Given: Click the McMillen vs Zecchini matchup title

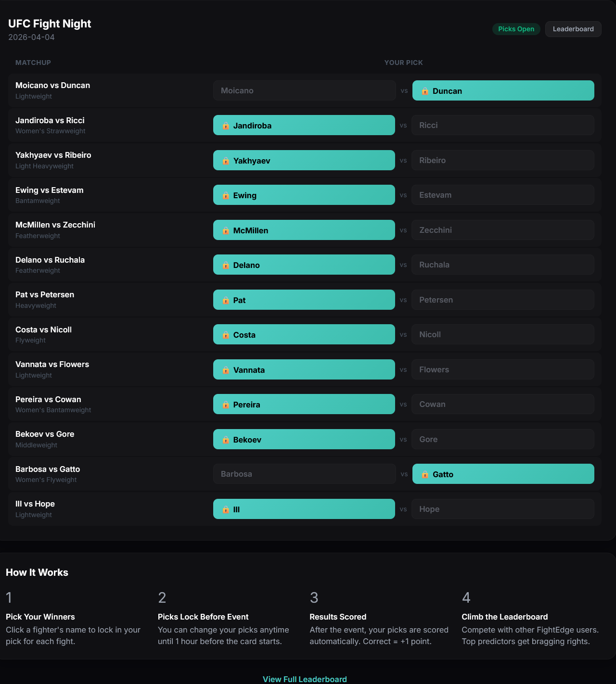Looking at the screenshot, I should tap(55, 225).
